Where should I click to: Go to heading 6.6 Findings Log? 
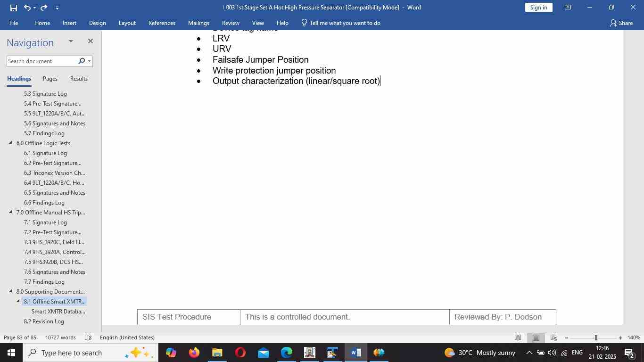click(44, 203)
